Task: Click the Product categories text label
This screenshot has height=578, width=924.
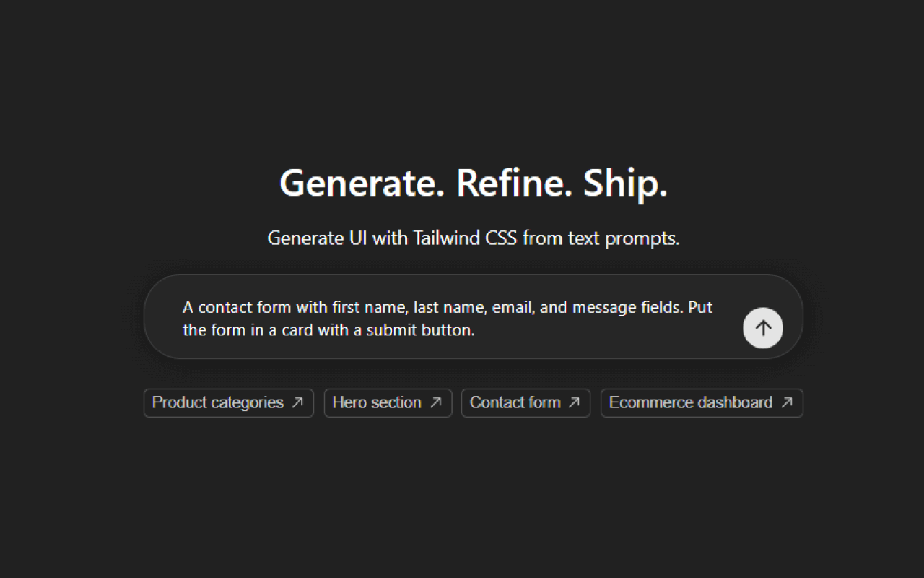Action: click(x=219, y=402)
